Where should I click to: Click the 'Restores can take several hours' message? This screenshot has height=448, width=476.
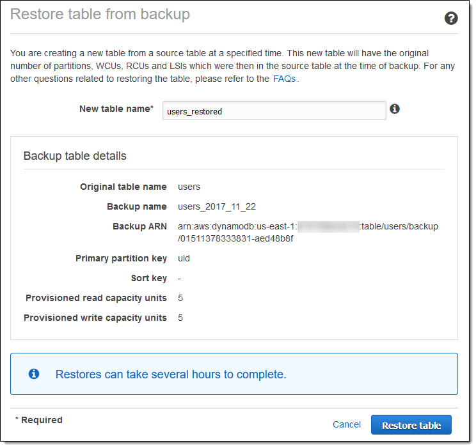point(171,375)
